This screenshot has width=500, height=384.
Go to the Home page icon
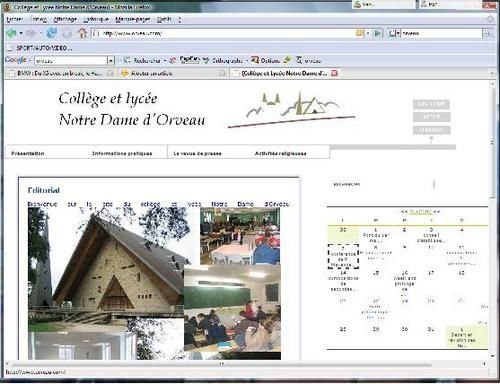click(82, 33)
